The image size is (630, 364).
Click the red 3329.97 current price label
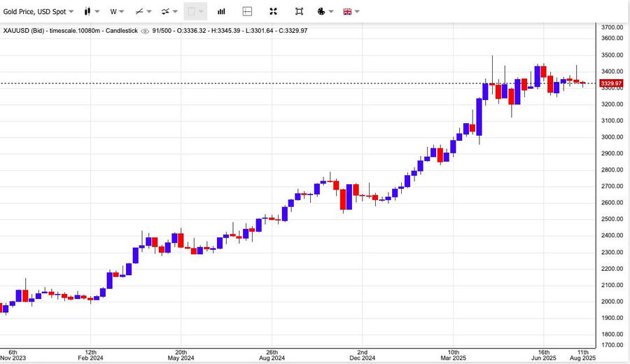[x=611, y=83]
